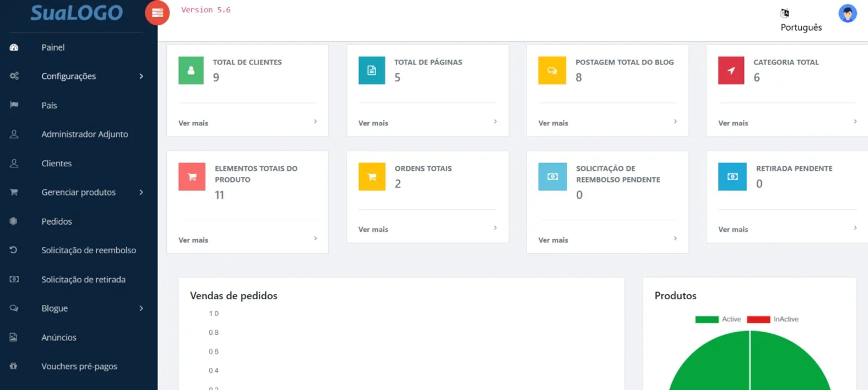The image size is (868, 390).
Task: Expand the Blogue sidebar submenu
Action: [79, 308]
